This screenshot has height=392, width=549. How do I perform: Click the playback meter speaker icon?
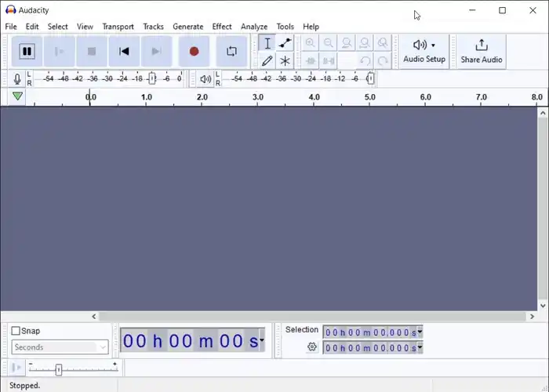(x=205, y=78)
